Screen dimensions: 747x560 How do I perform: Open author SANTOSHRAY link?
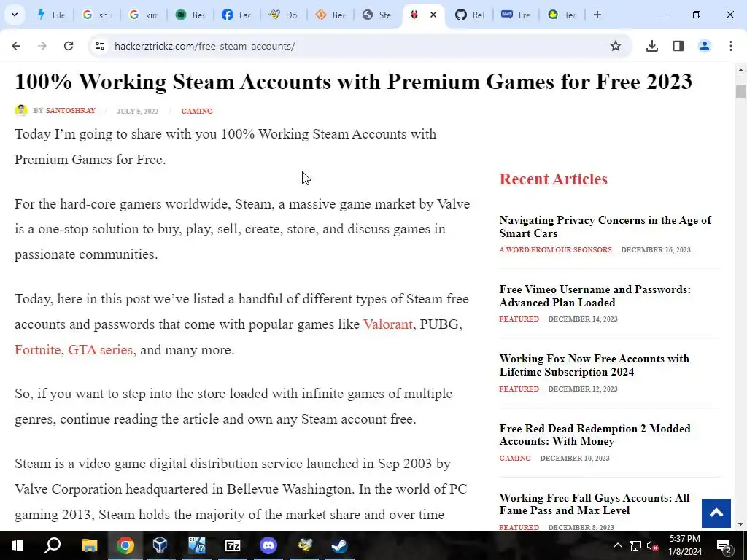point(71,111)
